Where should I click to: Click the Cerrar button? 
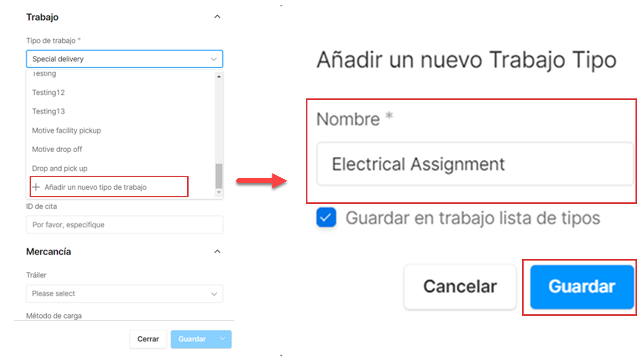(148, 339)
